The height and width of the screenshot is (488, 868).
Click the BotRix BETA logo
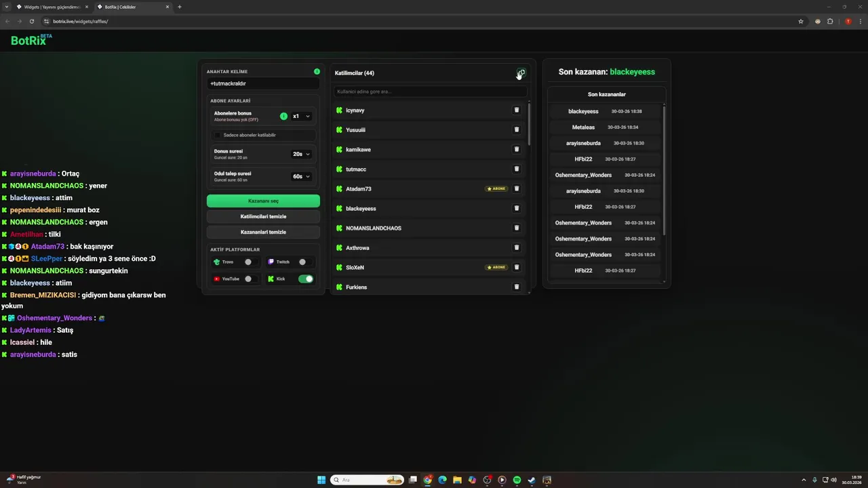[x=31, y=40]
